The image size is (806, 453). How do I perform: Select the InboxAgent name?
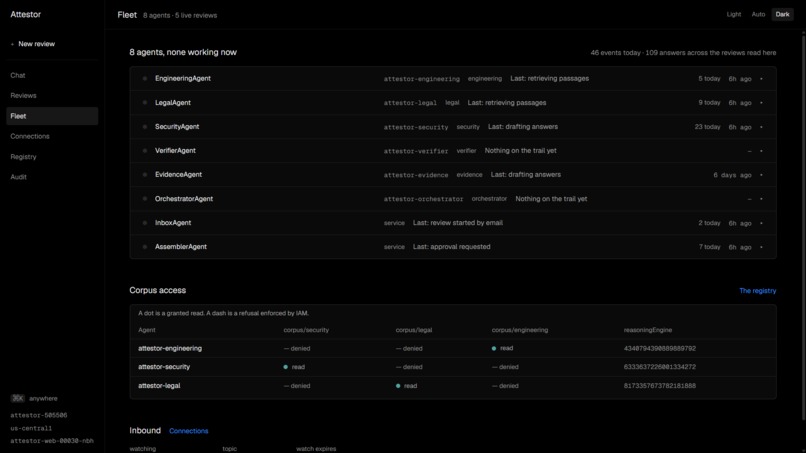tap(173, 223)
